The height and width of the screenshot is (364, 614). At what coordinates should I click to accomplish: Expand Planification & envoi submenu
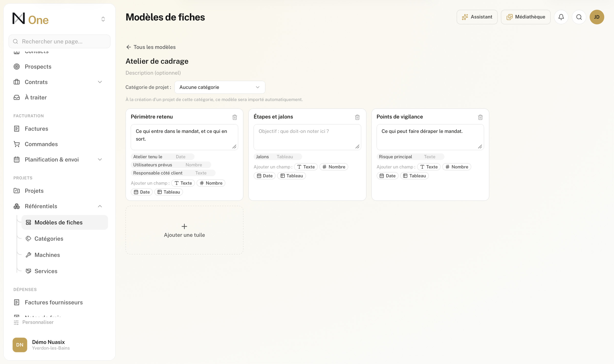(100, 160)
